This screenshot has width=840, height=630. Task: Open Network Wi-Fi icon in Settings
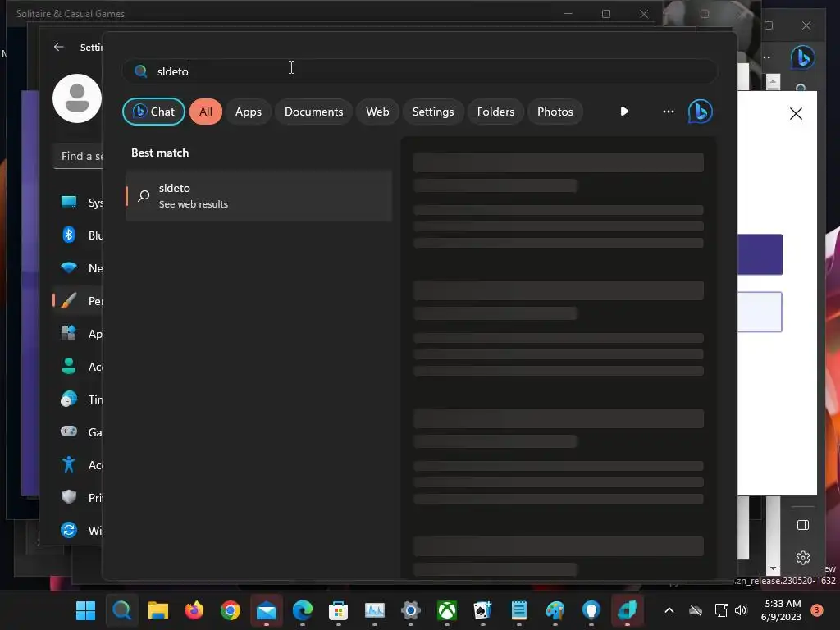[x=69, y=267]
